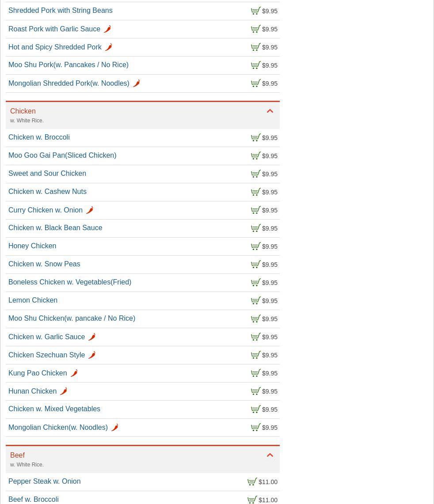Add Sweet and Sour Chicken via cart icon
Screen dimensions: 434x504
click(x=255, y=174)
